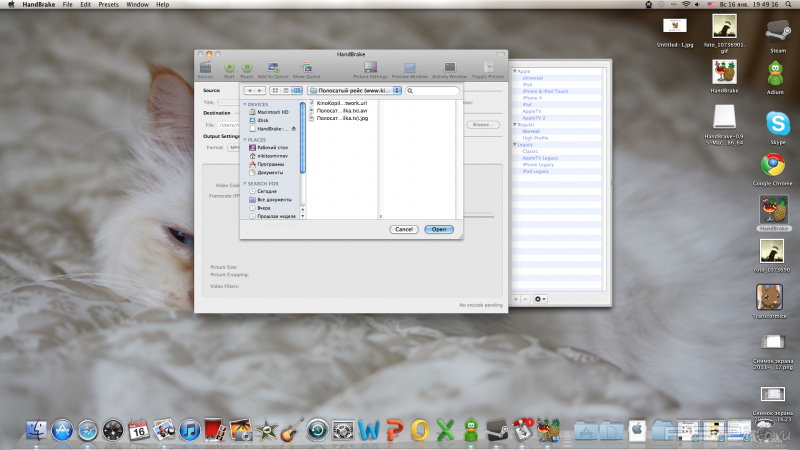
Task: Collapse the Apple presets group
Action: 514,71
